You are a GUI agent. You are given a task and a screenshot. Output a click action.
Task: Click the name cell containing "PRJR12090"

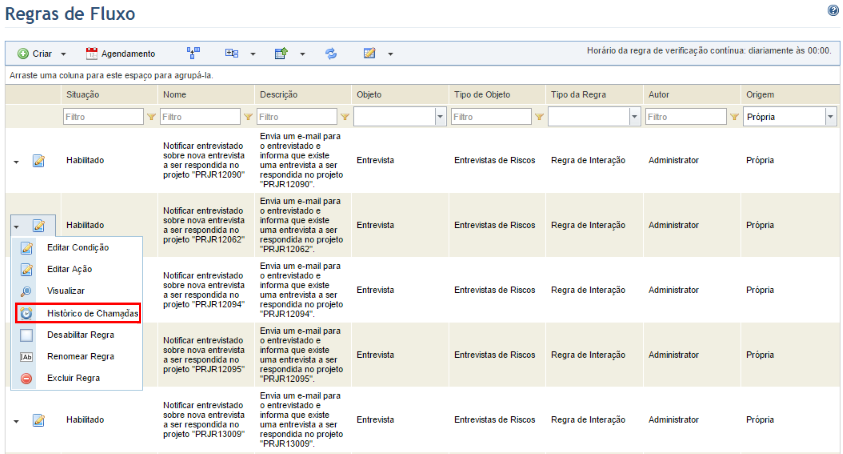(204, 160)
